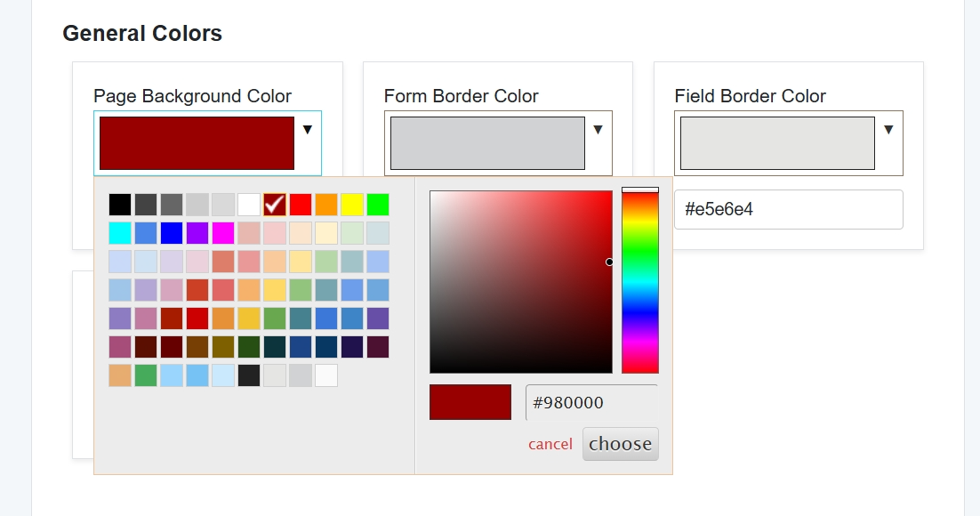Click inside the saturation gradient square
980x516 pixels.
521,282
